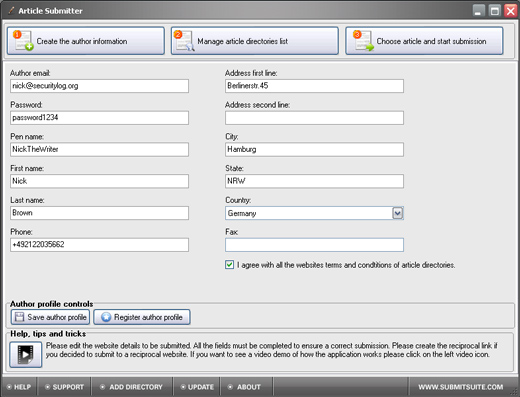Viewport: 520px width, 397px height.
Task: Click the 'Author profile controls' heading text
Action: point(51,304)
